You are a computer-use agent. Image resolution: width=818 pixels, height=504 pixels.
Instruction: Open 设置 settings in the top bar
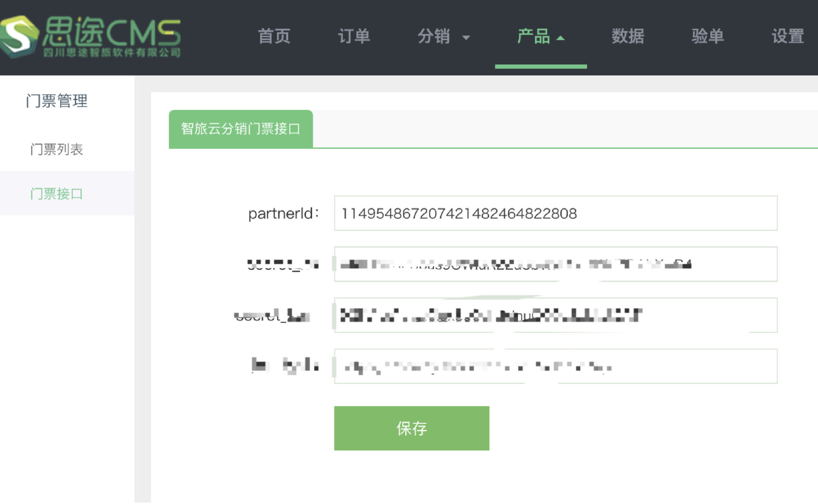[x=788, y=36]
